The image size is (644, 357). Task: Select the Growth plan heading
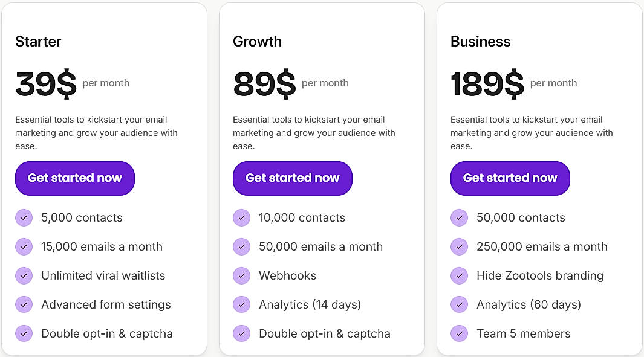[257, 42]
